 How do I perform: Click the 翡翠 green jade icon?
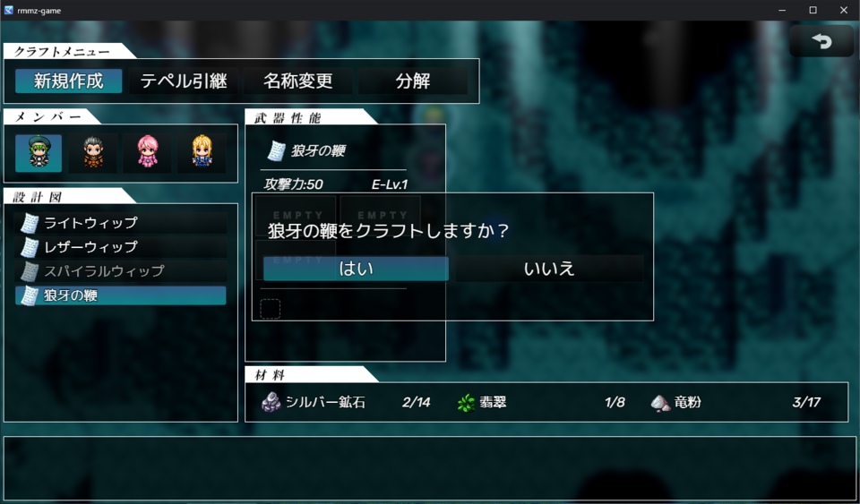click(466, 403)
